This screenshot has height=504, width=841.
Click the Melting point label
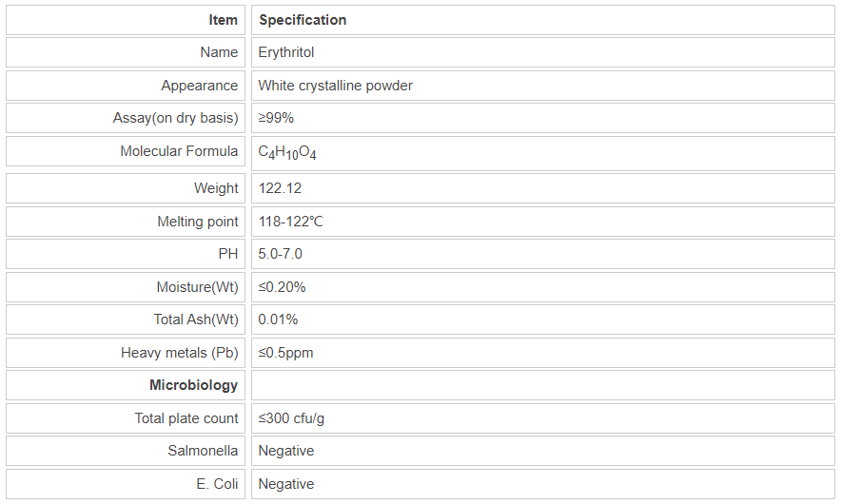click(x=198, y=222)
